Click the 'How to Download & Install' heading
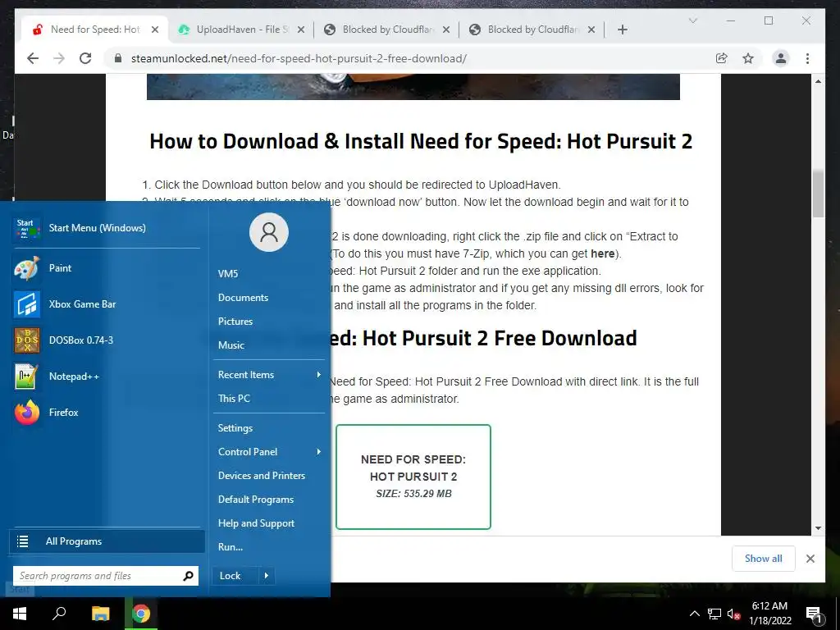Image resolution: width=840 pixels, height=630 pixels. tap(421, 141)
